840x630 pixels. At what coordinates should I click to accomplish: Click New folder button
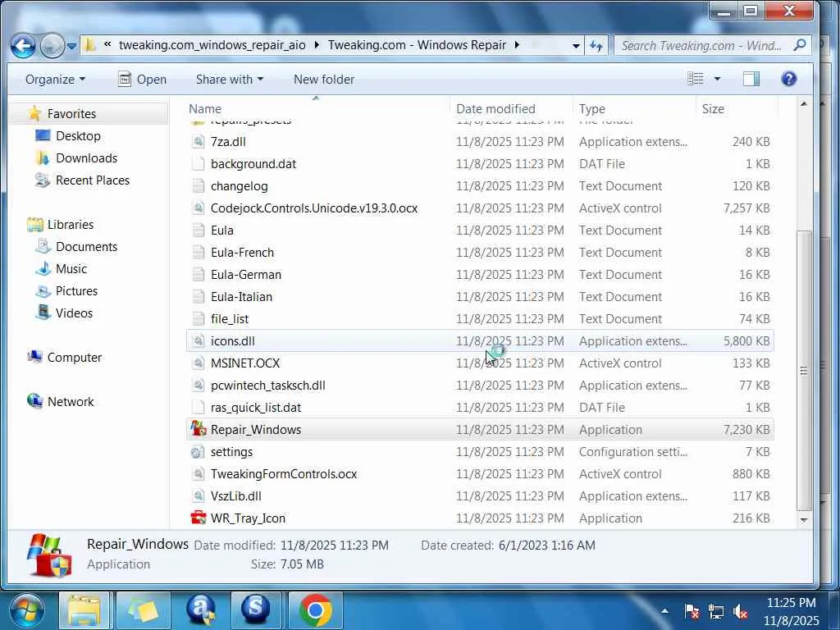pos(323,80)
